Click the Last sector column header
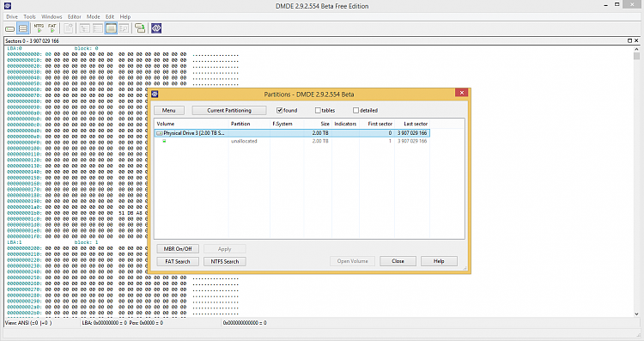 point(412,124)
